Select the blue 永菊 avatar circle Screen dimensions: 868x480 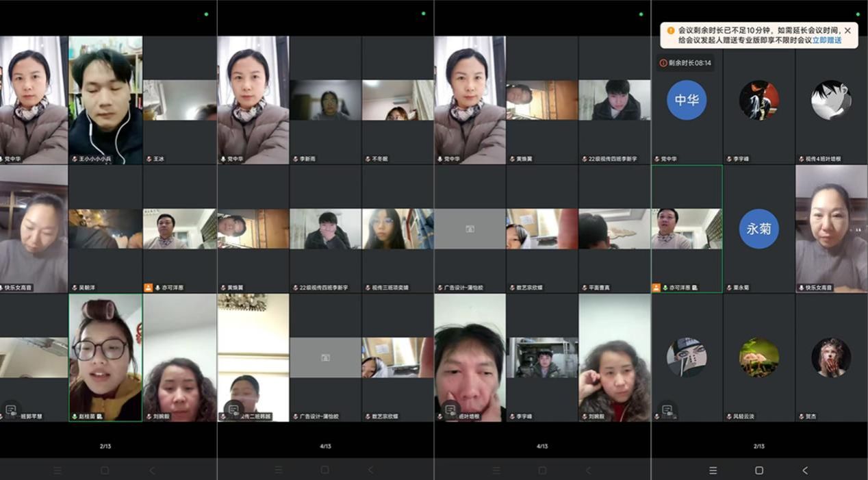coord(759,229)
